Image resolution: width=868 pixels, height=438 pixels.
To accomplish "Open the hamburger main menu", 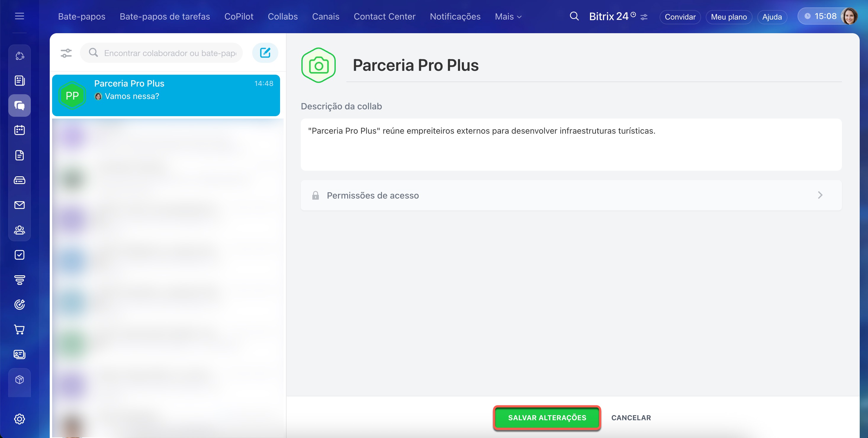I will 19,16.
